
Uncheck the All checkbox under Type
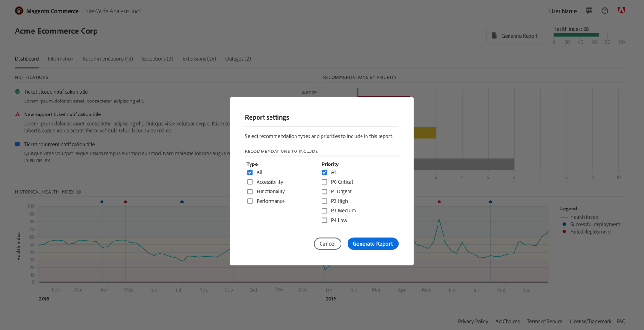click(x=250, y=172)
